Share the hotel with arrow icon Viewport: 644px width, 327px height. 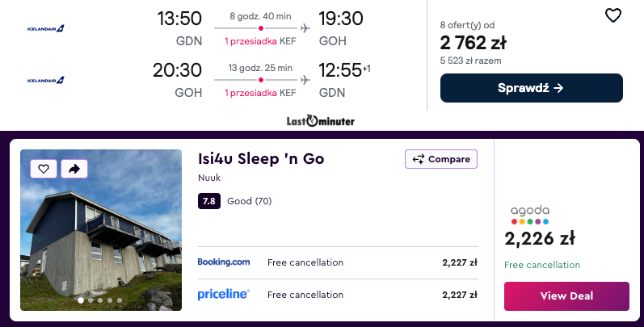coord(74,169)
